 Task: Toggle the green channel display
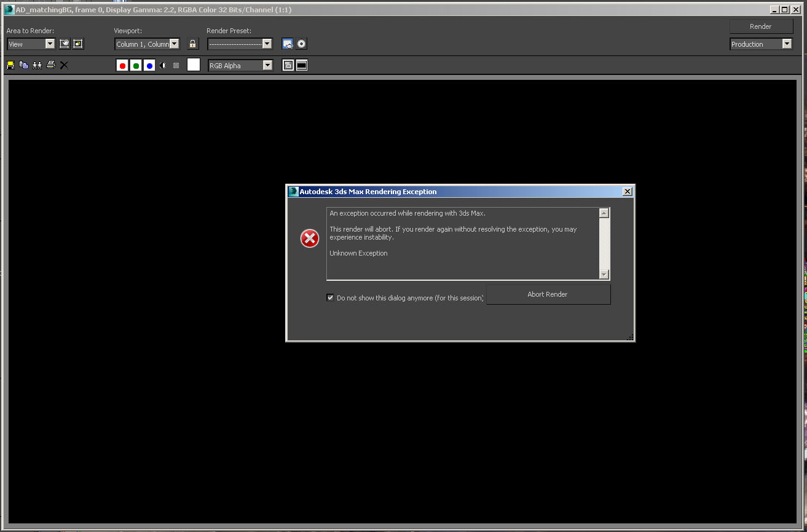pyautogui.click(x=136, y=65)
